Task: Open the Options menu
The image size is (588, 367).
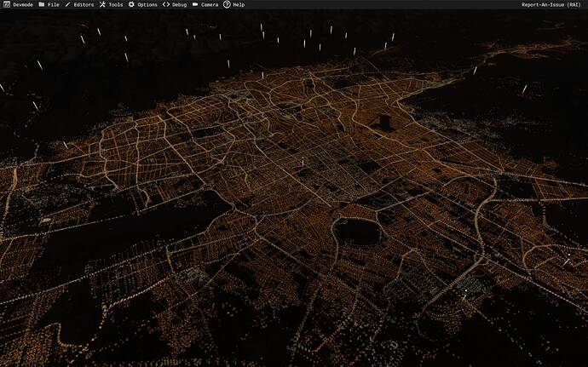Action: pos(143,4)
